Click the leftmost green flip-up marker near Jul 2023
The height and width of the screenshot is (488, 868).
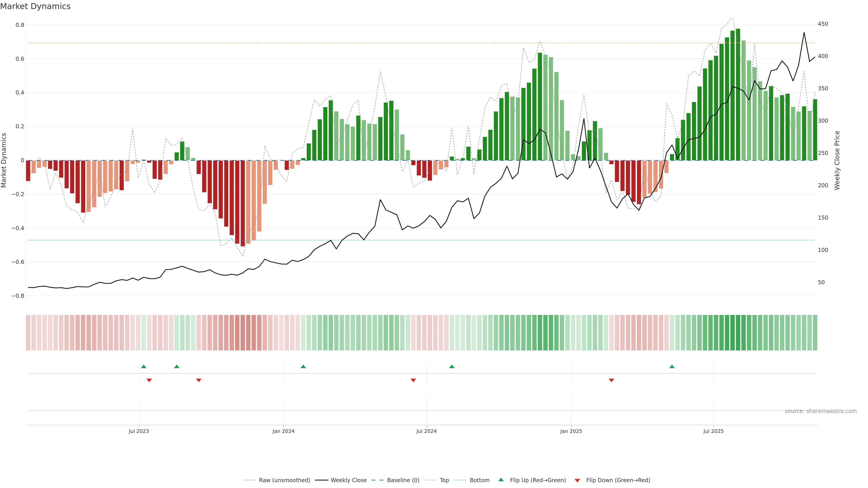tap(144, 366)
